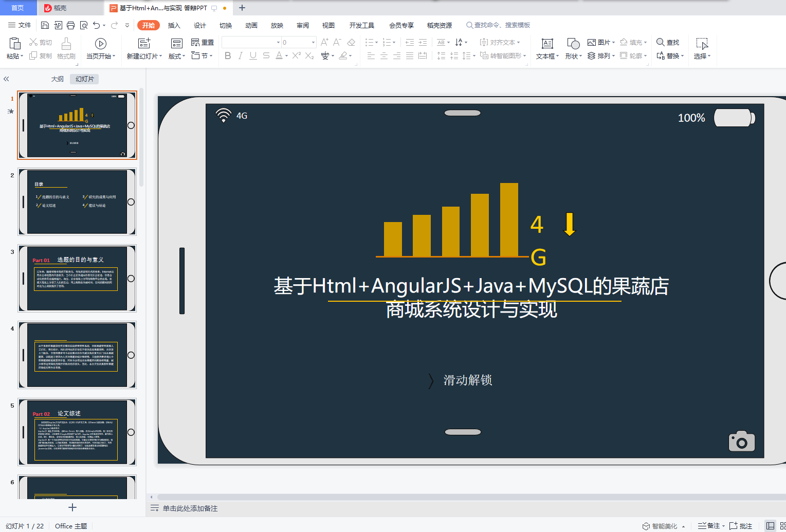The height and width of the screenshot is (532, 786).
Task: Click the command search box (查找命令、搜索模板)
Action: coord(498,25)
